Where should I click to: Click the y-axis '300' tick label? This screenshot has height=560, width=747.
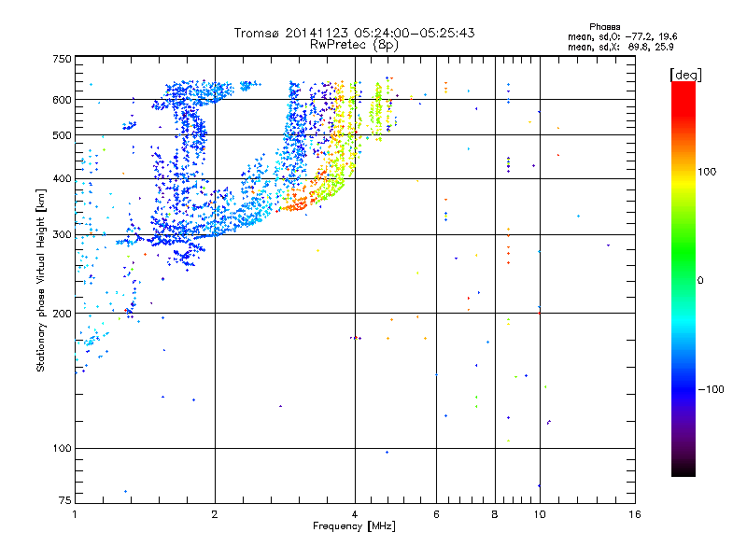[x=62, y=235]
